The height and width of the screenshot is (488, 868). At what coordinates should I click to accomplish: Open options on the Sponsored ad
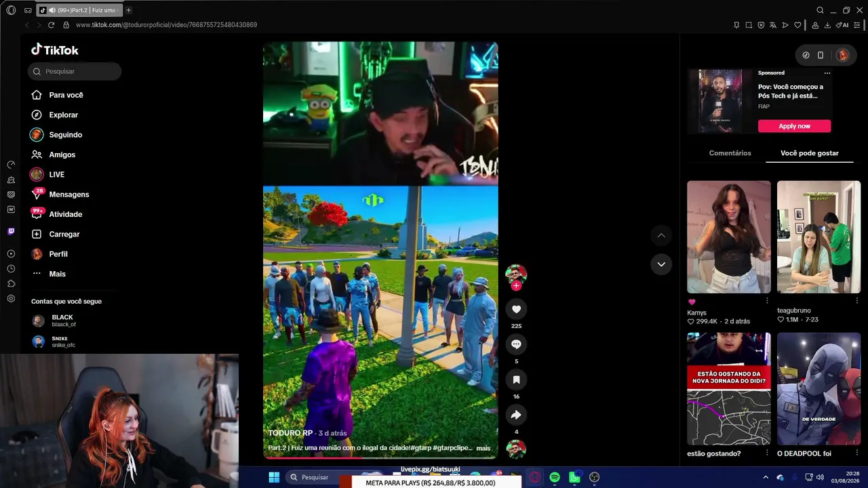827,73
